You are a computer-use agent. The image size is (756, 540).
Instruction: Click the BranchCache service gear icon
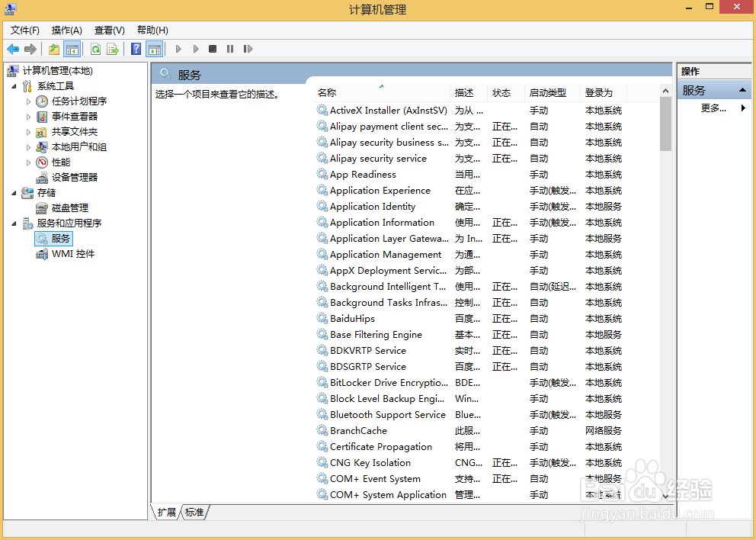[x=322, y=430]
